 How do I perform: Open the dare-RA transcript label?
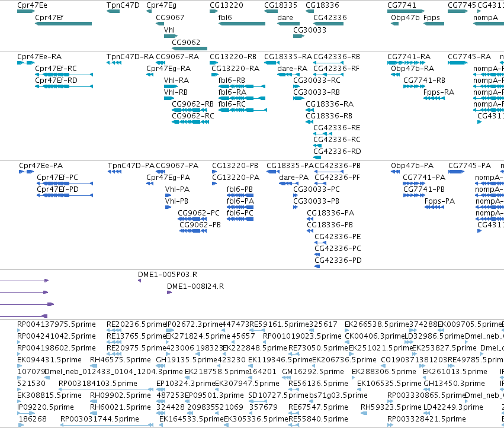(x=293, y=69)
